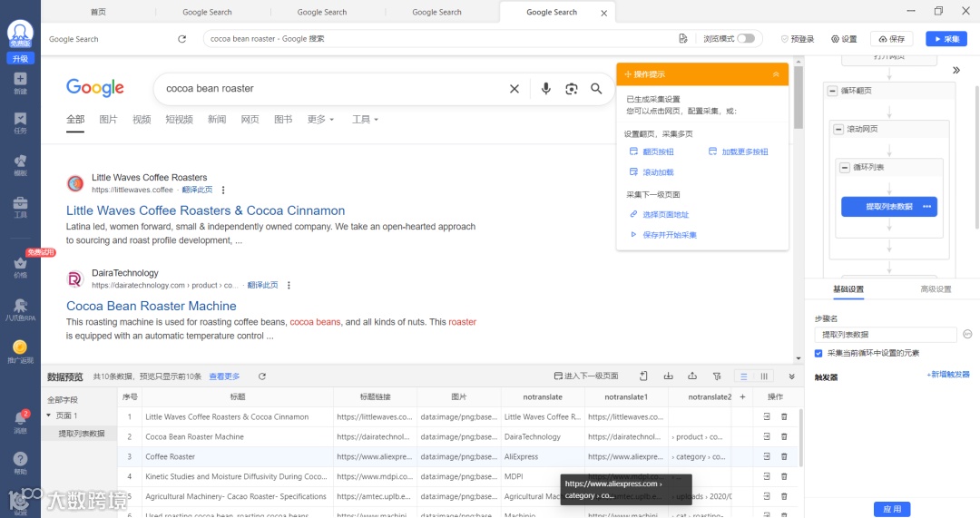Open the Little Waves Coffee Roasters & Cocoa Cinnamon result
The width and height of the screenshot is (980, 518).
[x=206, y=210]
